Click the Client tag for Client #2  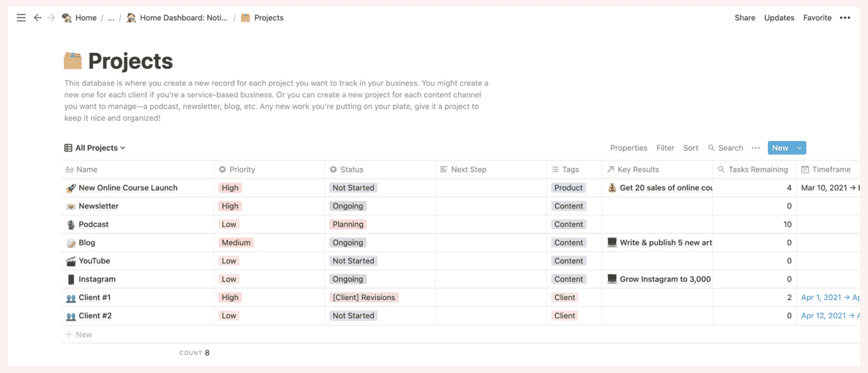click(565, 315)
